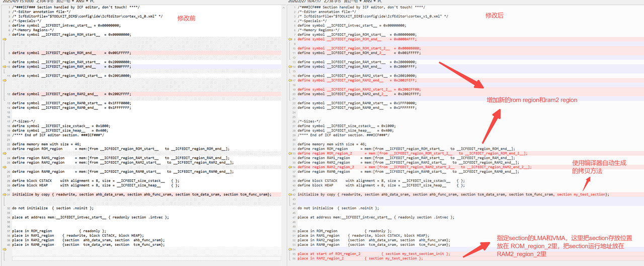This screenshot has height=266, width=644.
Task: Click left pane arrow below last place-in RAM0_region line
Action: 4,249
